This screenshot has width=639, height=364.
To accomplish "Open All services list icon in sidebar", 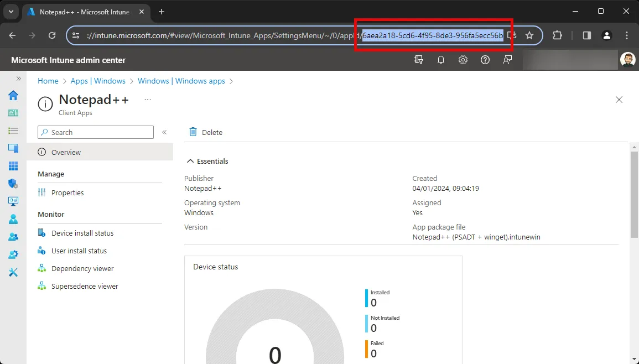I will tap(13, 131).
